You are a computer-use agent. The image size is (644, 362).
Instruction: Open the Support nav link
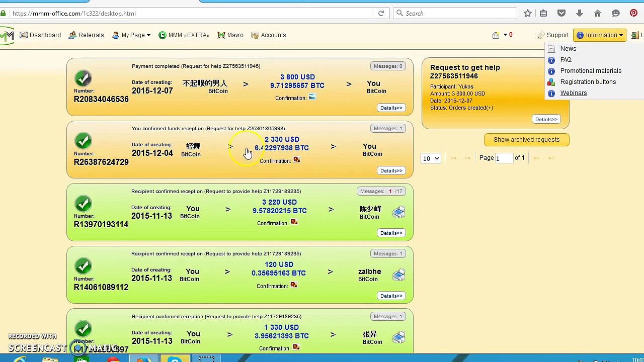click(553, 35)
